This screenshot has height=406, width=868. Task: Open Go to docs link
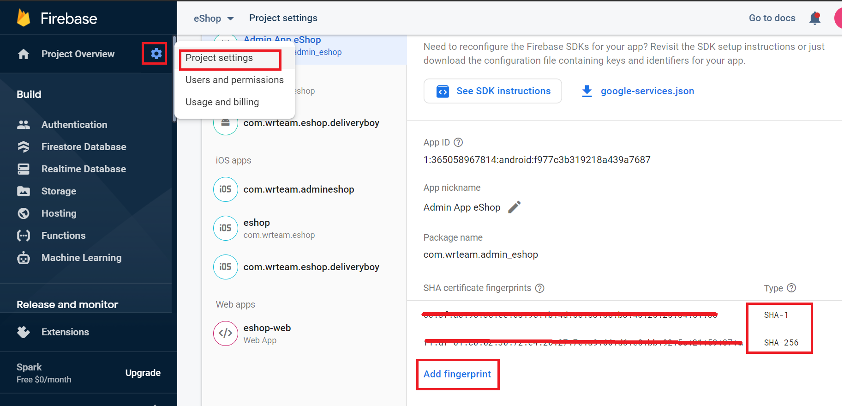[772, 18]
